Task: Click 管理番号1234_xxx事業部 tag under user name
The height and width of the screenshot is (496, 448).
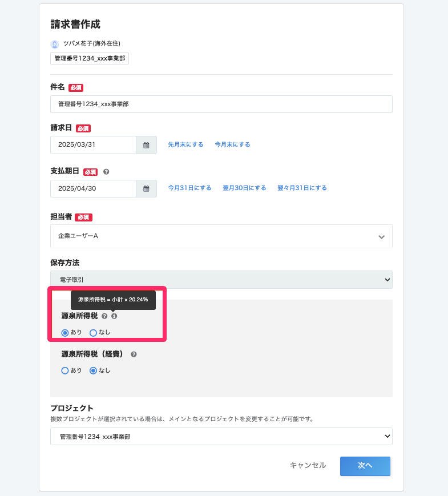Action: click(x=90, y=59)
